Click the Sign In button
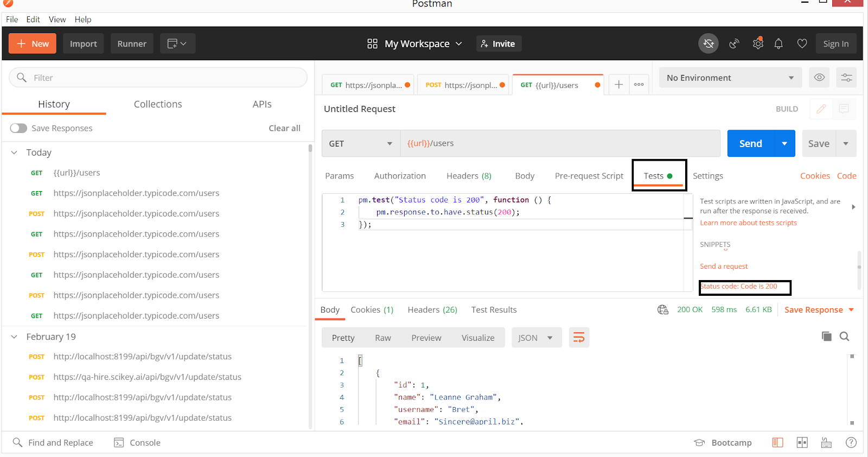Viewport: 868px width, 457px height. click(835, 43)
